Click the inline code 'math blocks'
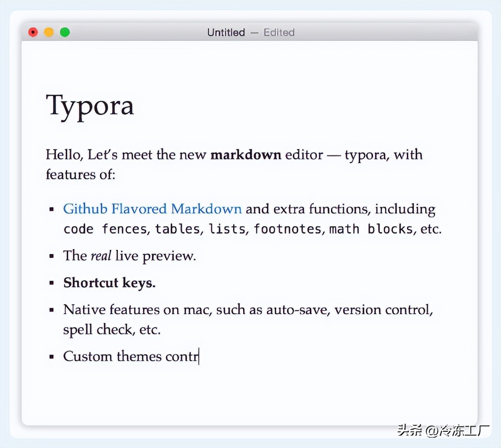 (371, 229)
